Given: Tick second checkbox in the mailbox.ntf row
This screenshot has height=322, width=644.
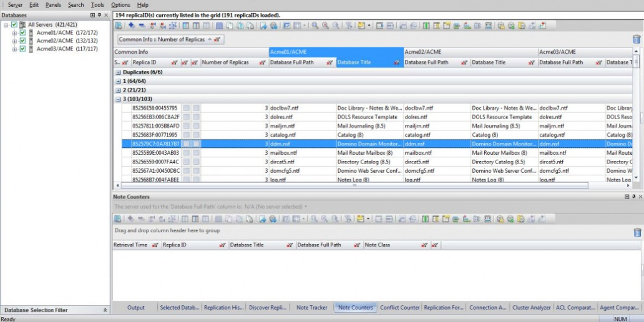Looking at the screenshot, I should [x=197, y=153].
